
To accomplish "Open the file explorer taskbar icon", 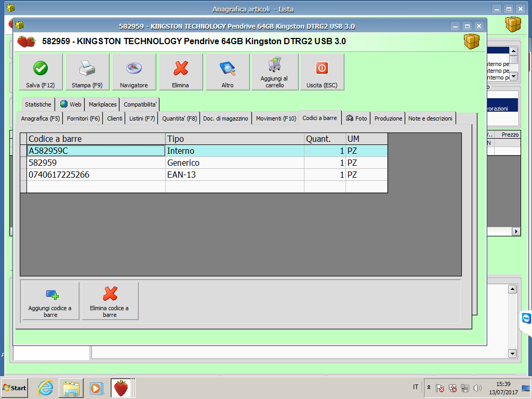I will pos(71,388).
